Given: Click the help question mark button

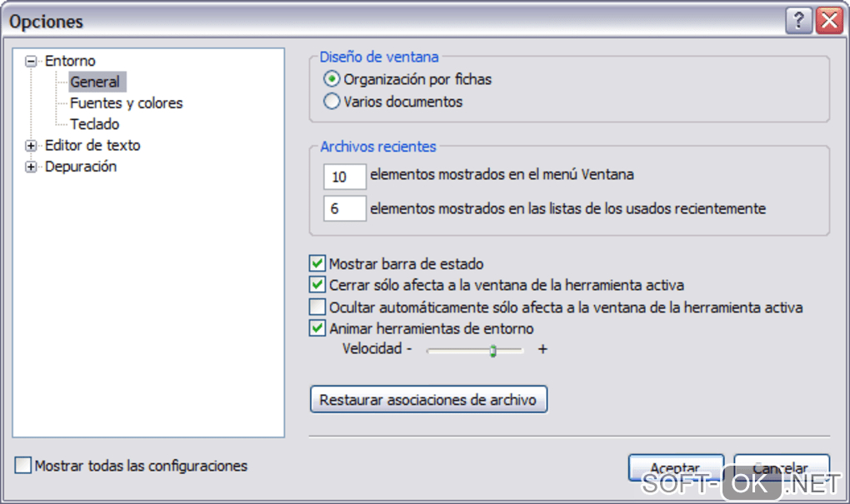Looking at the screenshot, I should (798, 21).
